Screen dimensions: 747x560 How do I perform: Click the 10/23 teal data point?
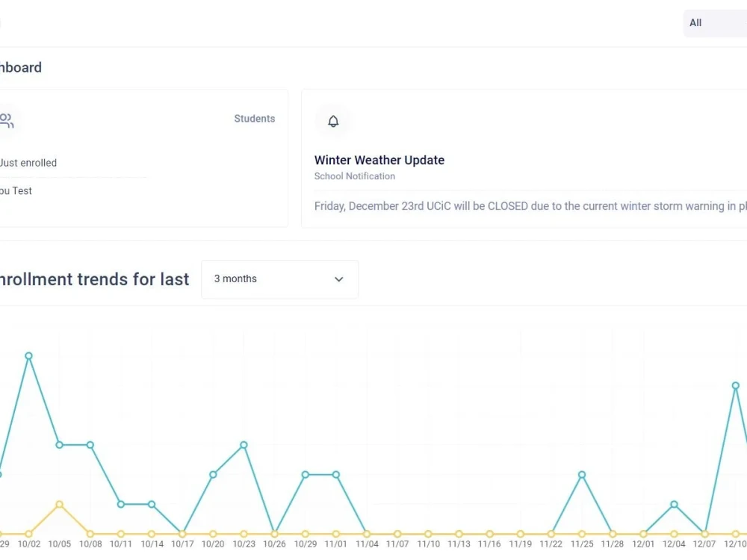point(244,445)
